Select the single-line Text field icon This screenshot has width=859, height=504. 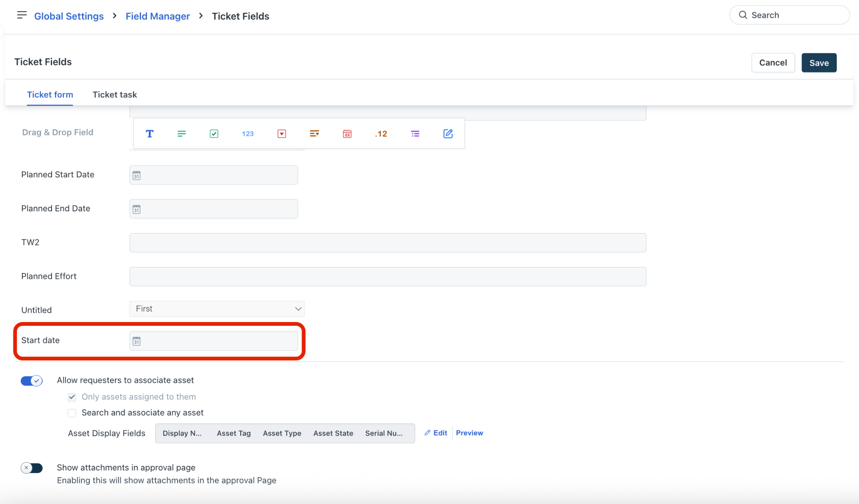point(149,134)
